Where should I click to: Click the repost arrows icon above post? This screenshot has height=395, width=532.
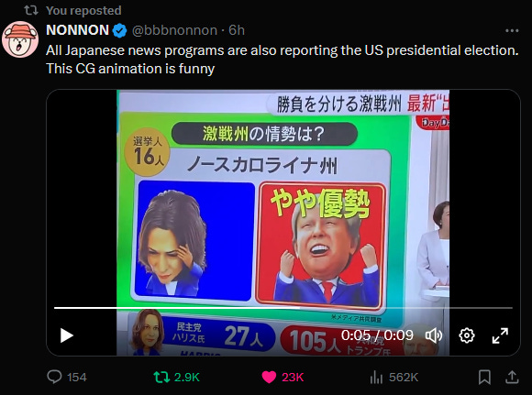[31, 10]
